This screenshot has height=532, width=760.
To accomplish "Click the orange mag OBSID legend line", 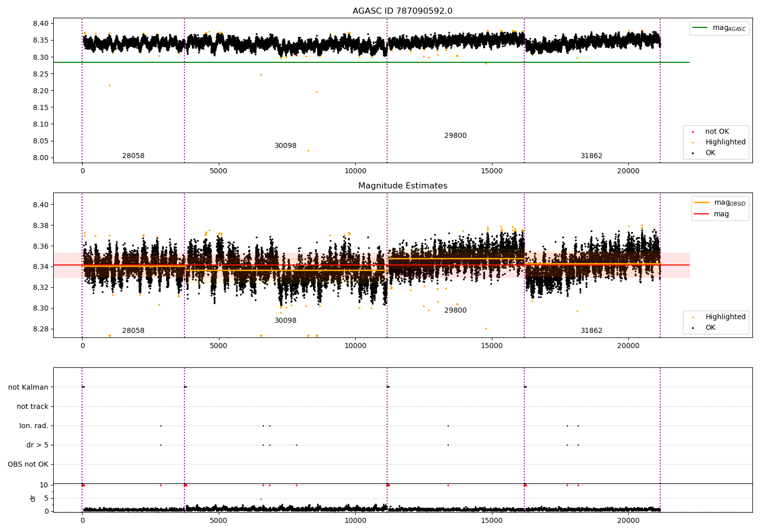I will click(702, 203).
